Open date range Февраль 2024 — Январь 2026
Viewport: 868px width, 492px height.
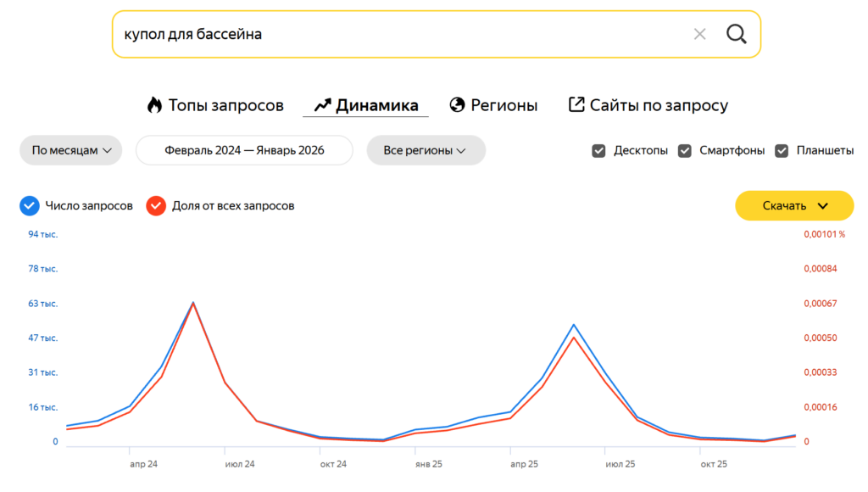pyautogui.click(x=244, y=150)
